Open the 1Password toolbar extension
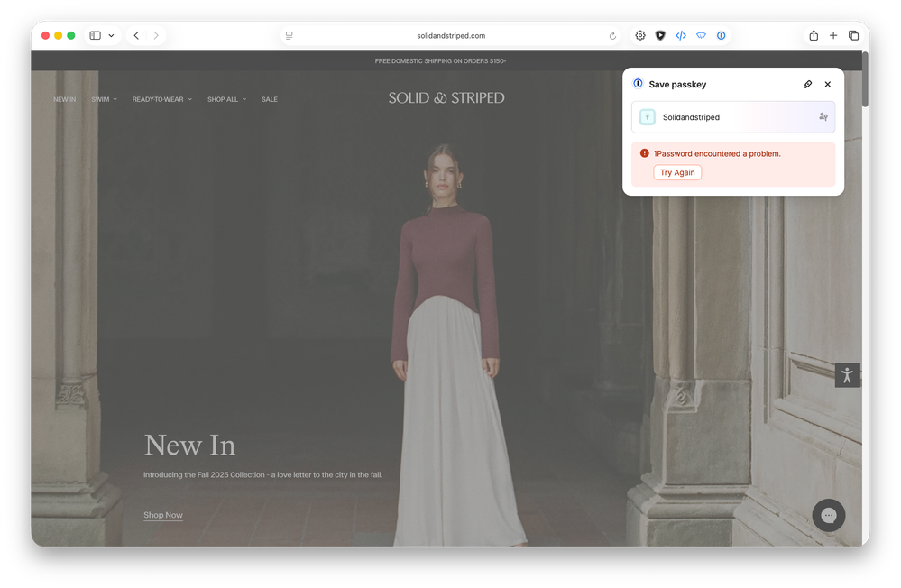This screenshot has width=901, height=588. [x=722, y=36]
